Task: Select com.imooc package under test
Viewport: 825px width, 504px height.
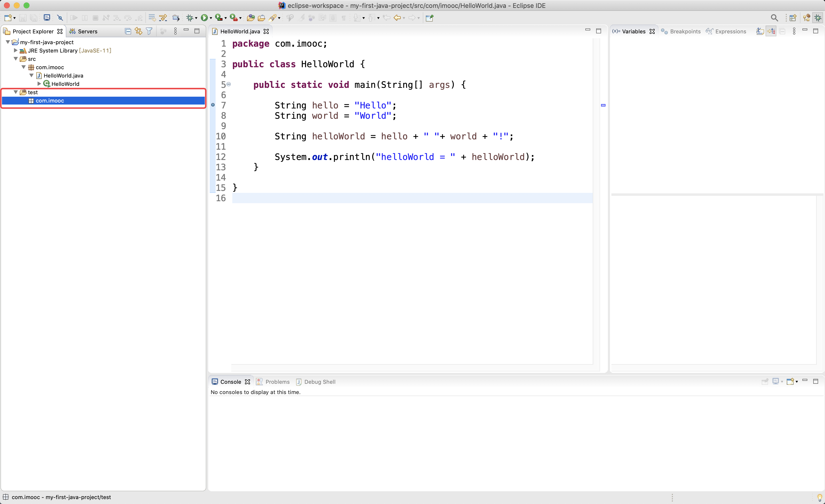Action: (x=103, y=101)
